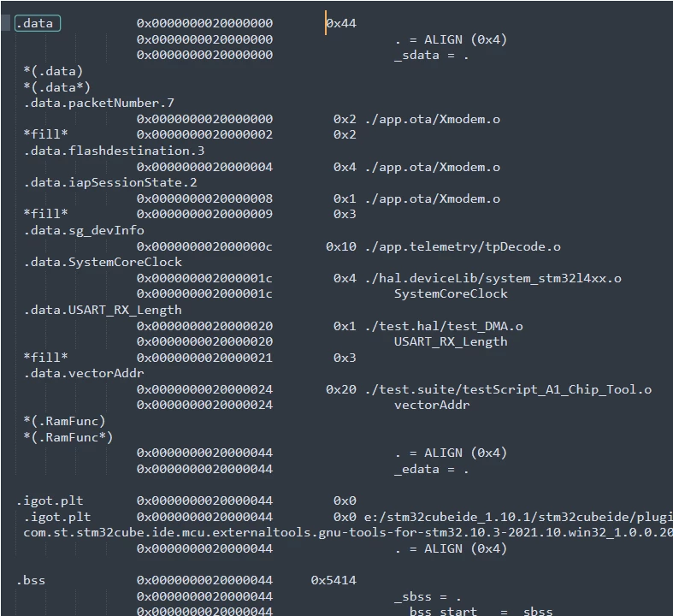
Task: Click the first ./app.ota/Xmodem.o path
Action: click(x=432, y=119)
